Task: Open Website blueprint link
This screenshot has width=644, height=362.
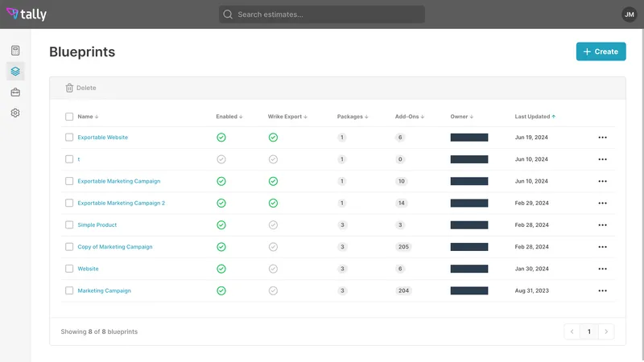Action: point(88,269)
